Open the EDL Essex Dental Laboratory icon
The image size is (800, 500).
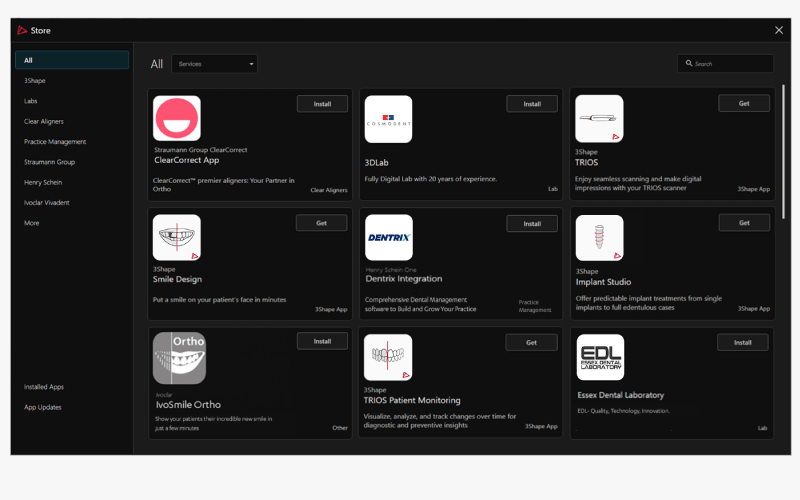pos(601,357)
